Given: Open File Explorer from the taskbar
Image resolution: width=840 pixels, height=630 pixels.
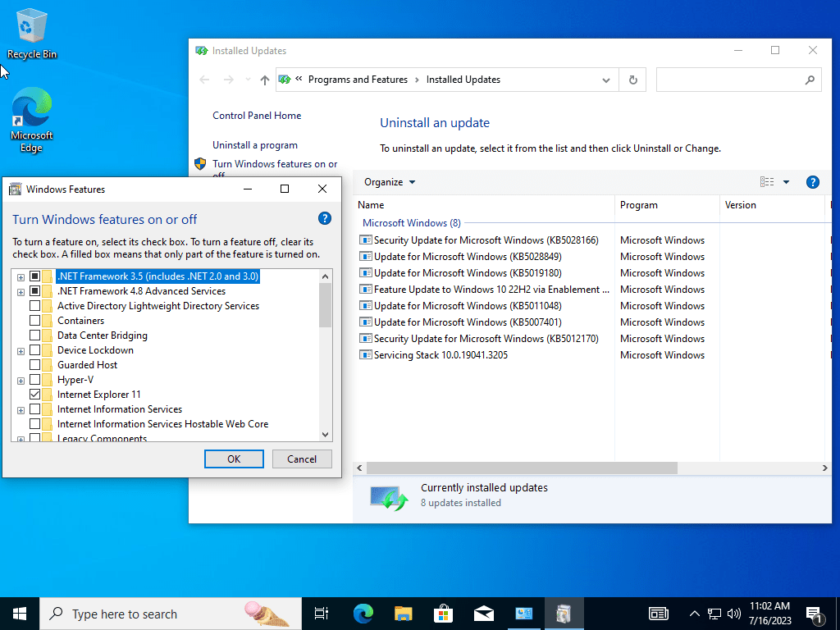Looking at the screenshot, I should coord(404,614).
